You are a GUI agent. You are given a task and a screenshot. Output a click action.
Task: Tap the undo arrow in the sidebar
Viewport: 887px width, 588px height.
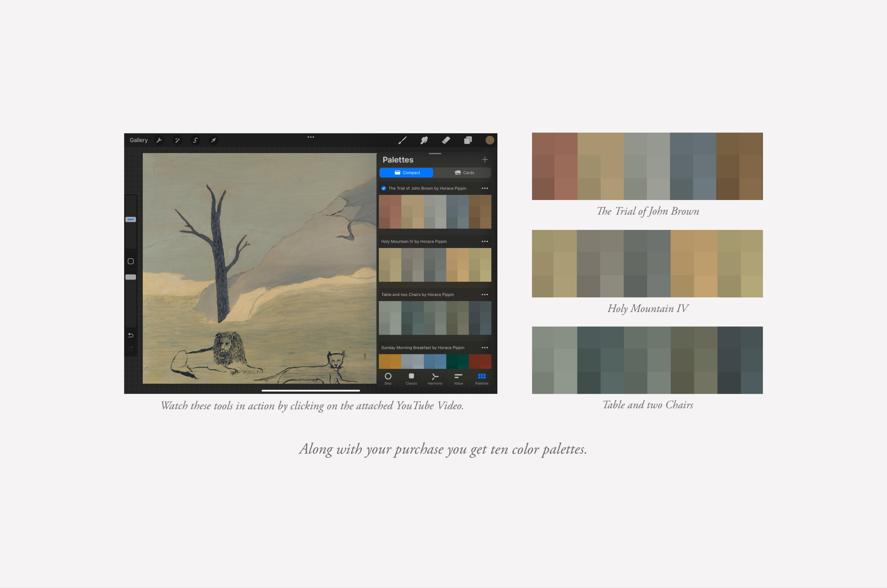click(131, 335)
